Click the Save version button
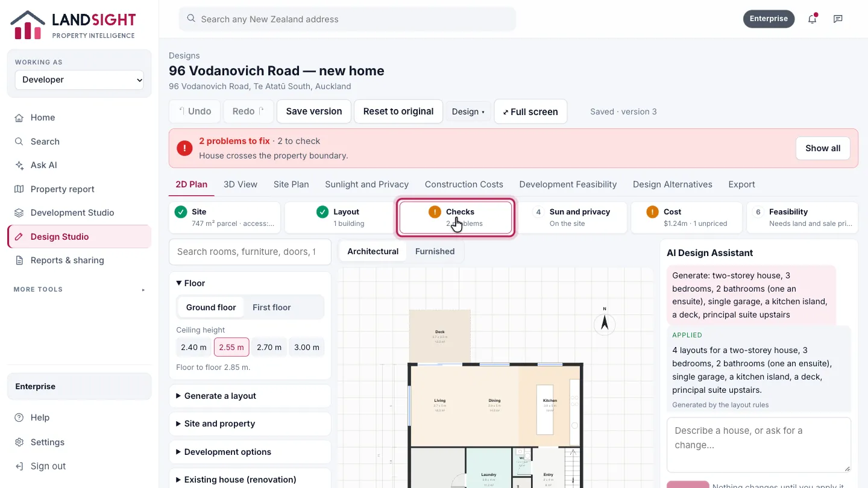 [x=314, y=111]
